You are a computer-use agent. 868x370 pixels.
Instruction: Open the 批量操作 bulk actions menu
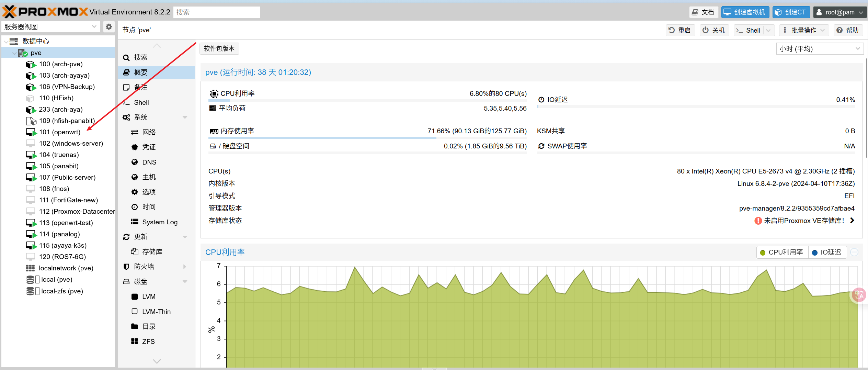point(804,31)
